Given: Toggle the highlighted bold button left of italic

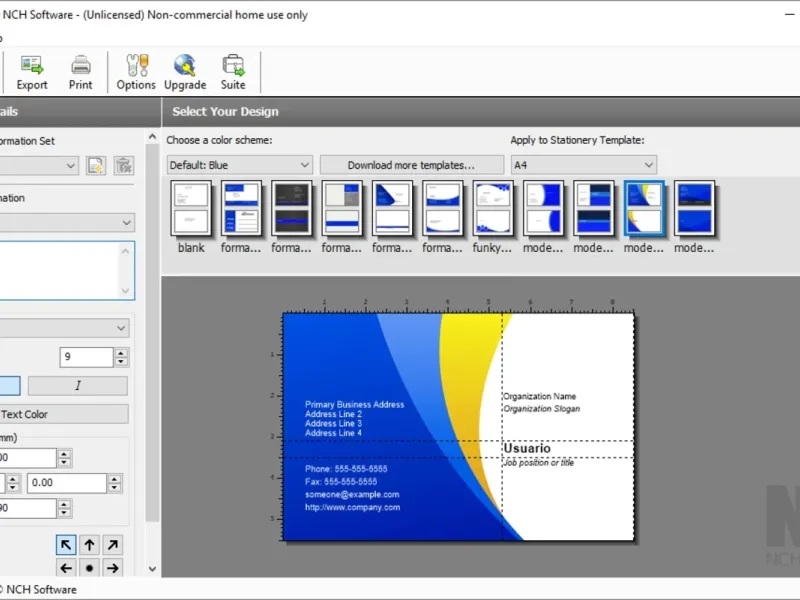Looking at the screenshot, I should point(9,386).
